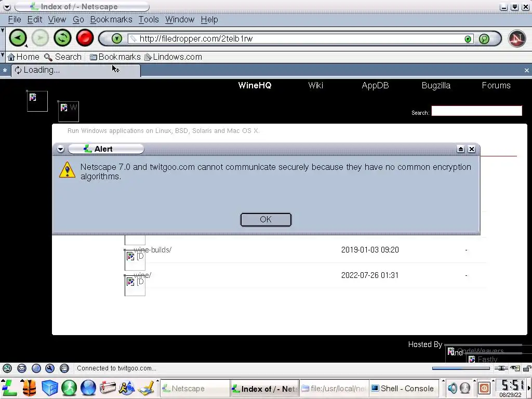Open the Bookmarks folder on the personal toolbar
532x399 pixels.
pos(115,57)
